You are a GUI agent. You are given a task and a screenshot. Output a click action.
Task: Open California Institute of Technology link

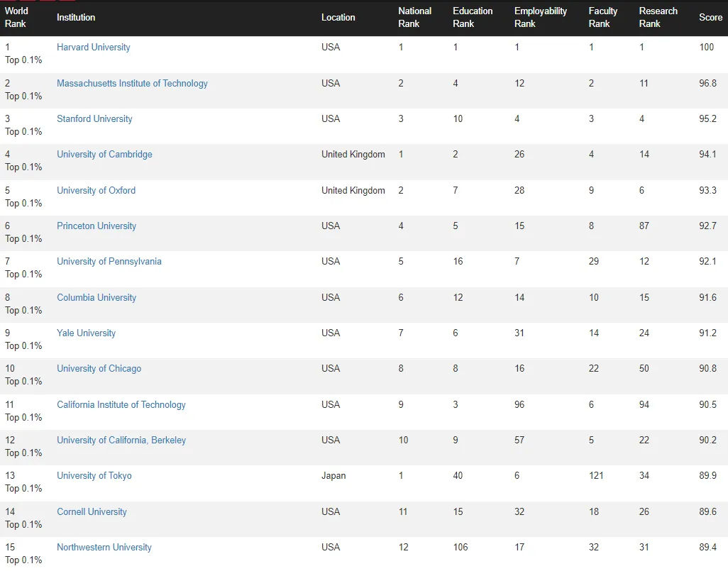coord(121,405)
